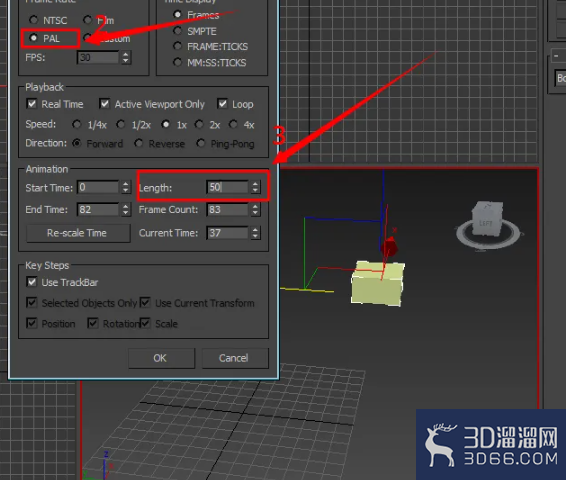Set playback speed to 4x

[x=233, y=125]
